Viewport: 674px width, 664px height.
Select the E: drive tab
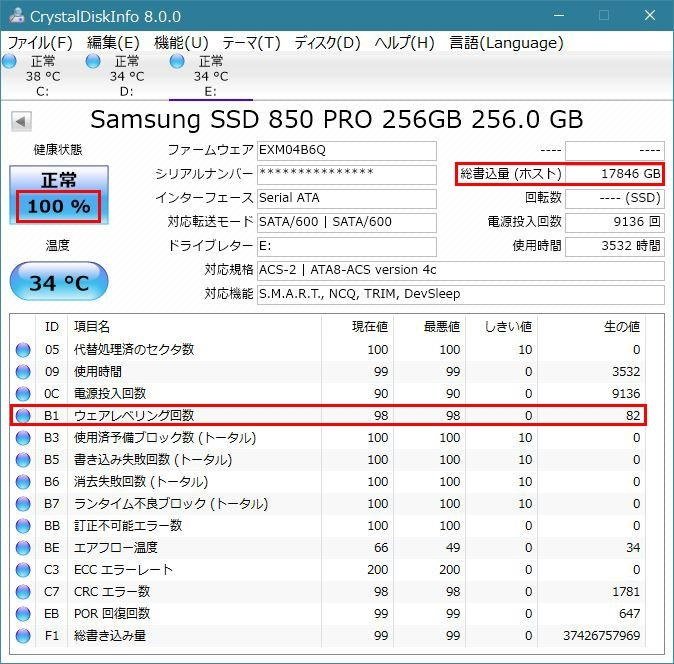[211, 76]
